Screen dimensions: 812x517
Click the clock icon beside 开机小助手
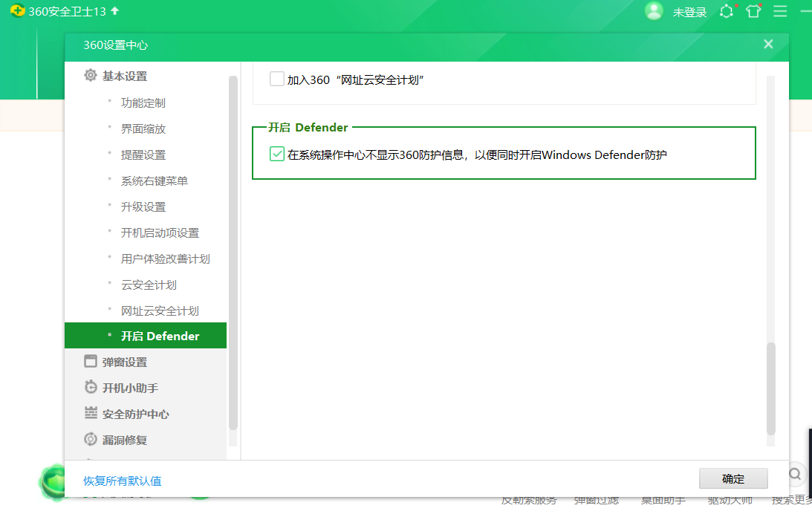(91, 387)
